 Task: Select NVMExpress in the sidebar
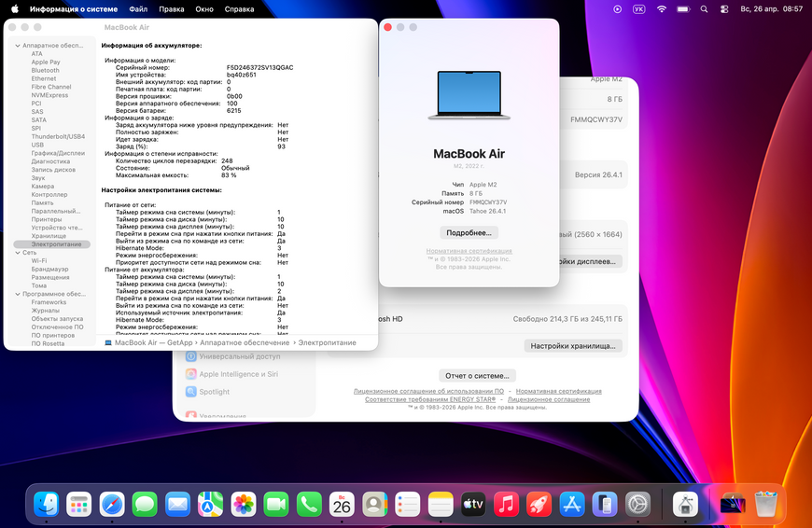pyautogui.click(x=49, y=95)
